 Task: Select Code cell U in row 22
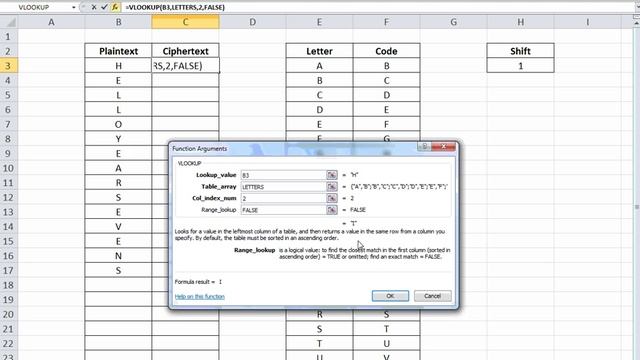(386, 344)
